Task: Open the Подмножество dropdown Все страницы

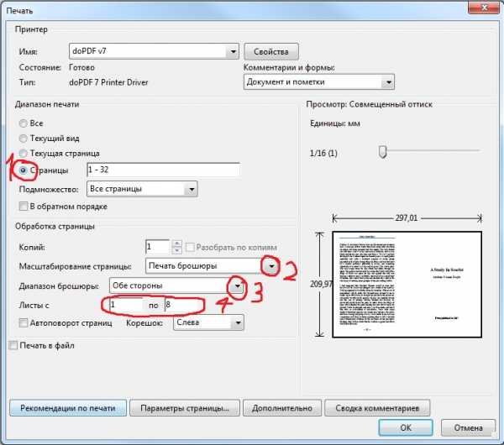Action: tap(191, 189)
